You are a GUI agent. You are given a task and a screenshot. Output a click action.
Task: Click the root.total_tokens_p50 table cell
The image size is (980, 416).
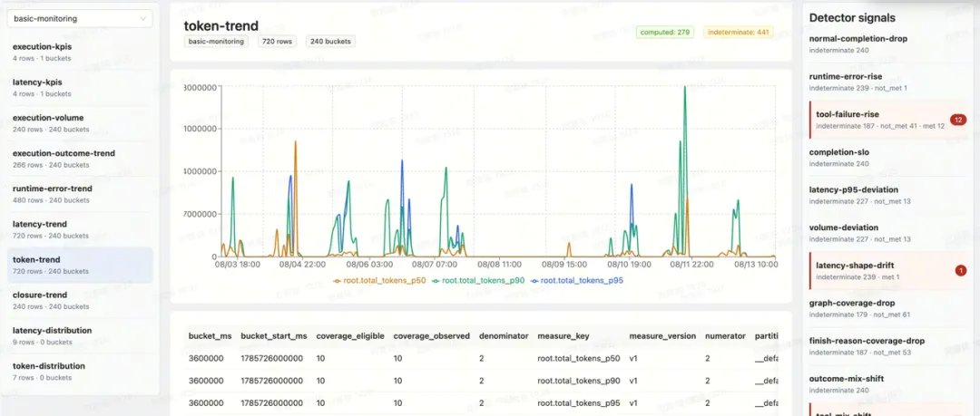tap(579, 359)
